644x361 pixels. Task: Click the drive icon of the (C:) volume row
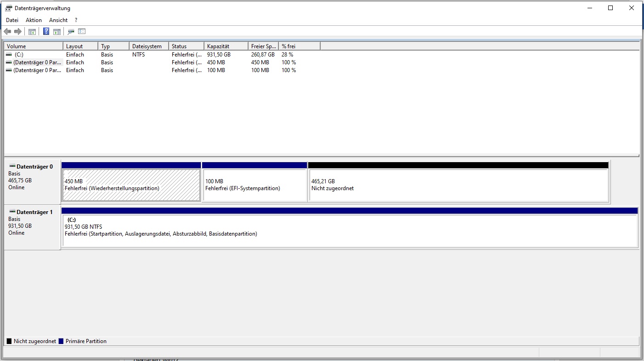(9, 55)
